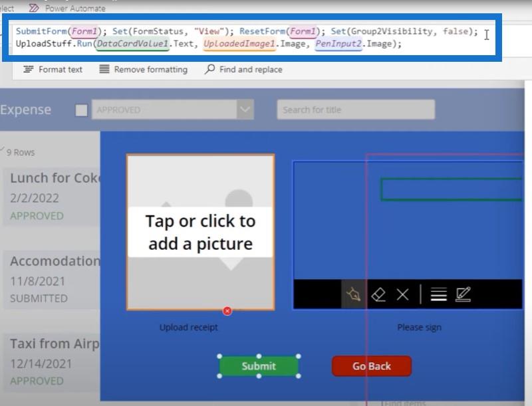Click the red Go Back button
532x406 pixels.
pyautogui.click(x=372, y=366)
